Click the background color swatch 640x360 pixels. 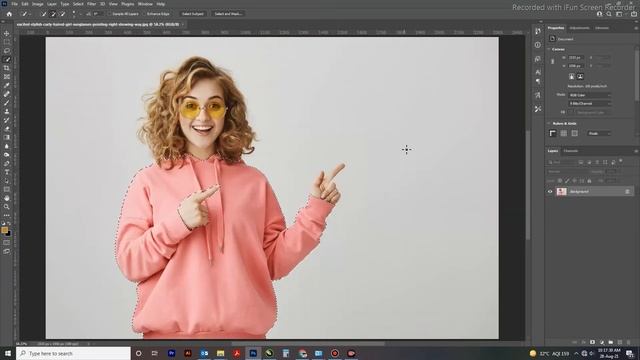(x=9, y=233)
